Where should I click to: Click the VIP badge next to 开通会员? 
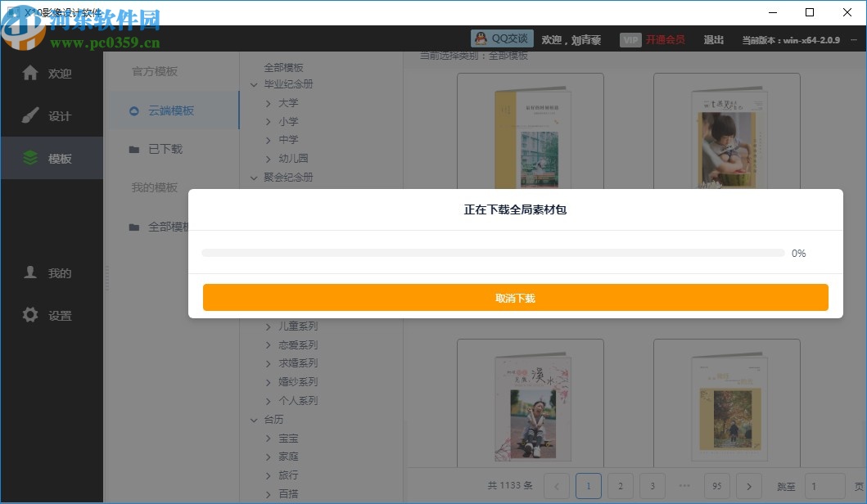(x=630, y=38)
